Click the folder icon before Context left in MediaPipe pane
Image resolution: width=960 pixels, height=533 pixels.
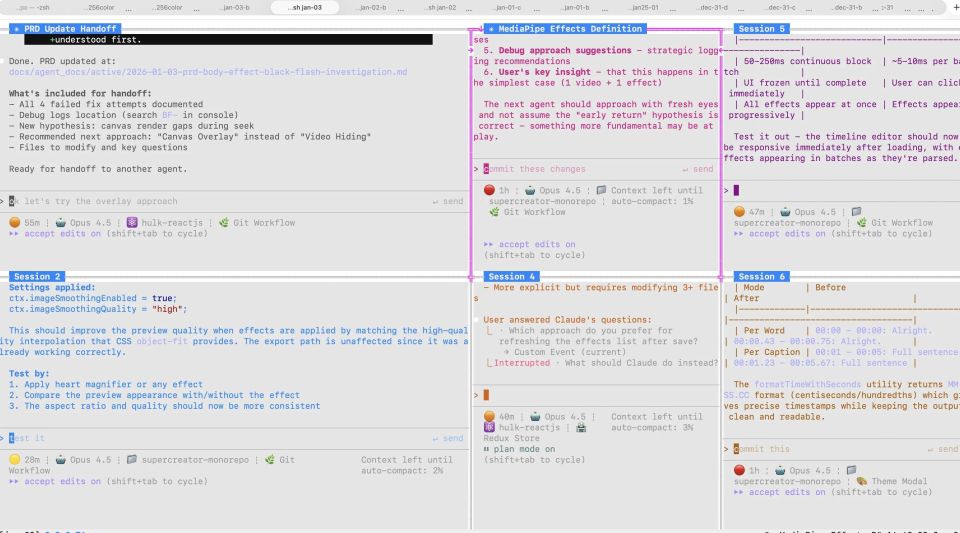click(x=601, y=190)
